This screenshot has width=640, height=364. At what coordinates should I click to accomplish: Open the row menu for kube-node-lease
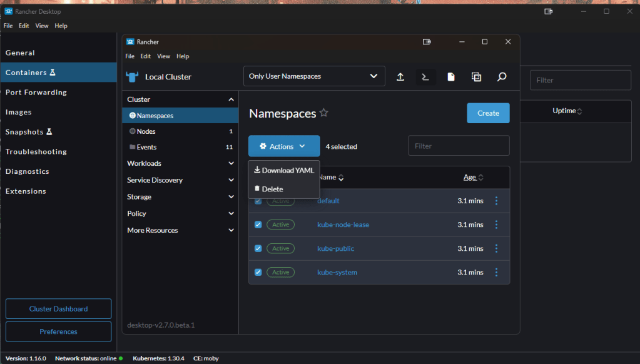click(x=496, y=225)
